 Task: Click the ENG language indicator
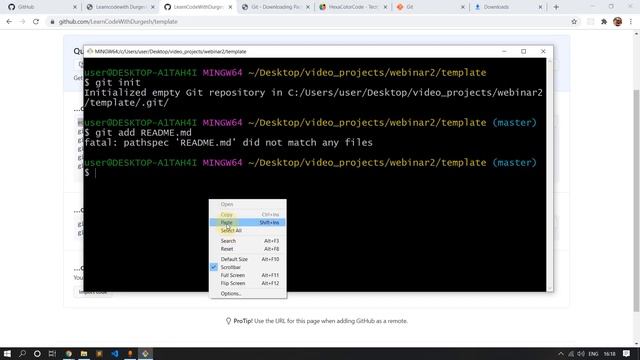pyautogui.click(x=593, y=353)
